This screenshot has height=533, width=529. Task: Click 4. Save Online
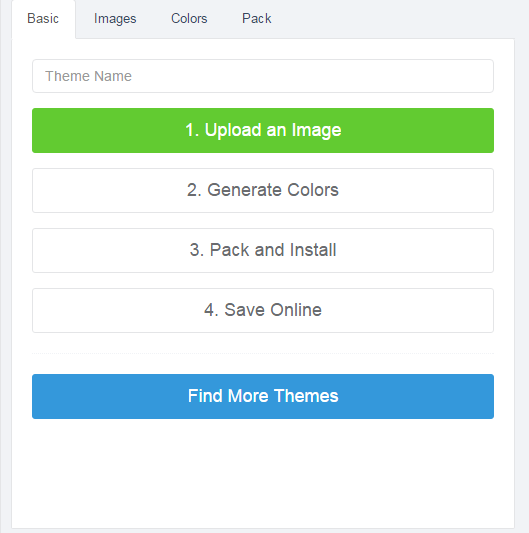click(263, 310)
